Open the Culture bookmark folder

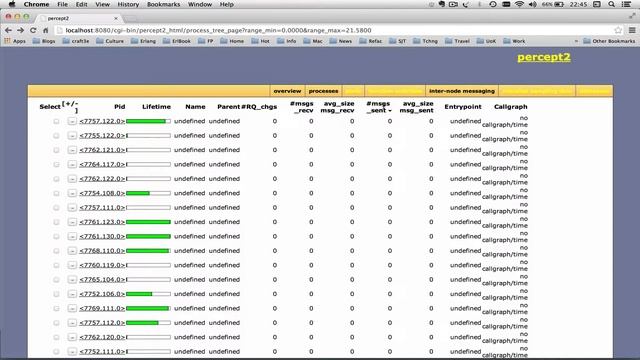click(x=110, y=41)
